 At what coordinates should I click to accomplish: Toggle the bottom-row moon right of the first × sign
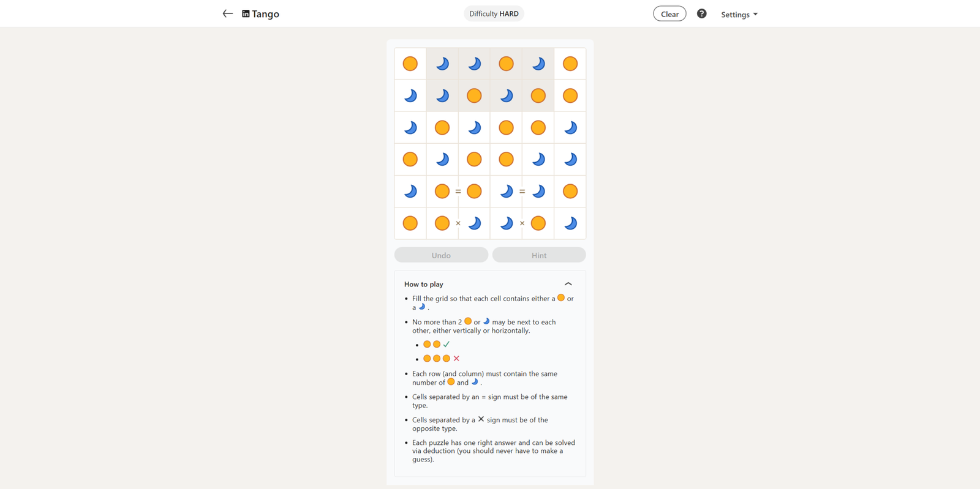click(x=475, y=223)
